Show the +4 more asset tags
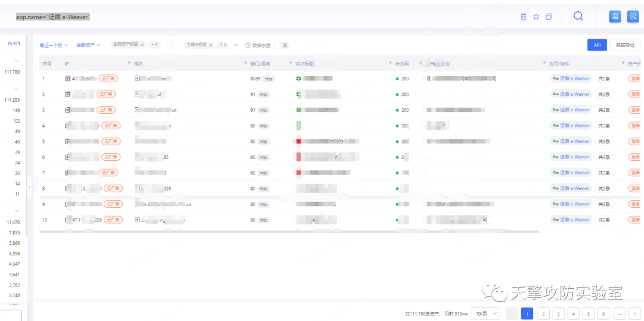The height and width of the screenshot is (321, 644). pyautogui.click(x=154, y=45)
